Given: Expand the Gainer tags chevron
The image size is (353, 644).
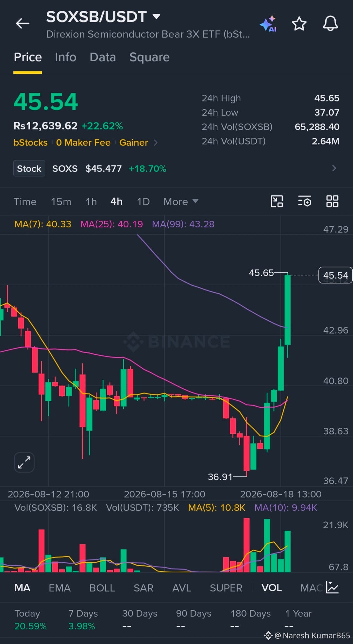Looking at the screenshot, I should tap(156, 143).
